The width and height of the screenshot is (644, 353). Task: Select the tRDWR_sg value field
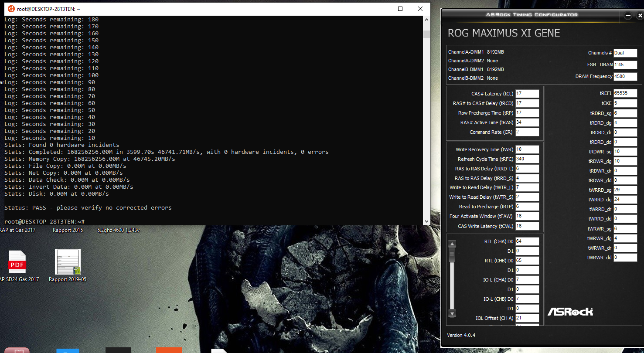pos(625,152)
